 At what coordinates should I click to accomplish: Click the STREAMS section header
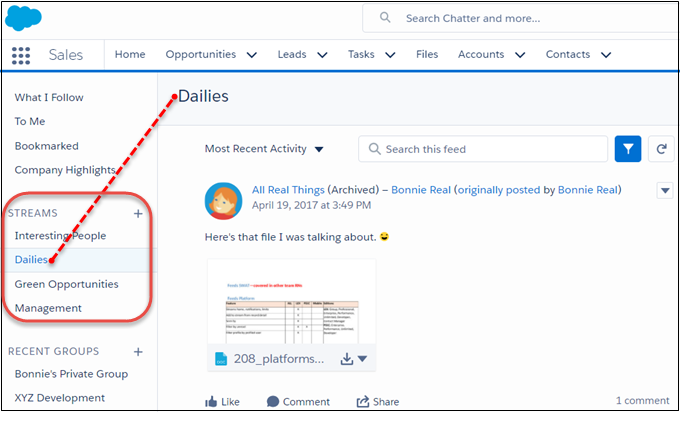point(33,213)
